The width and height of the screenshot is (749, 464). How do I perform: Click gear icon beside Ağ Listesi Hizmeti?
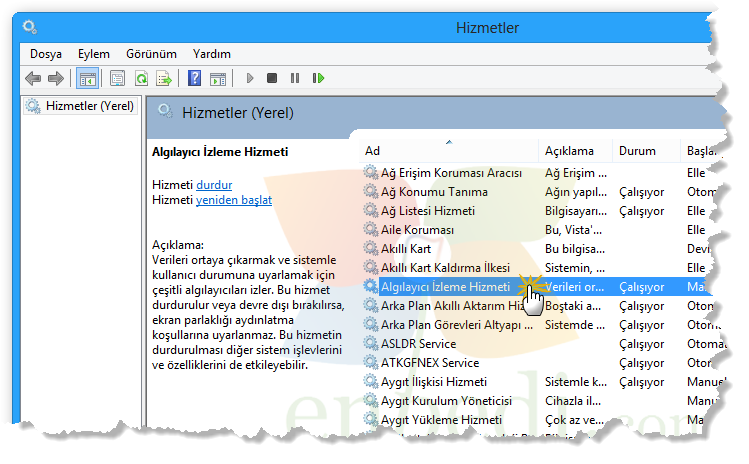click(371, 210)
